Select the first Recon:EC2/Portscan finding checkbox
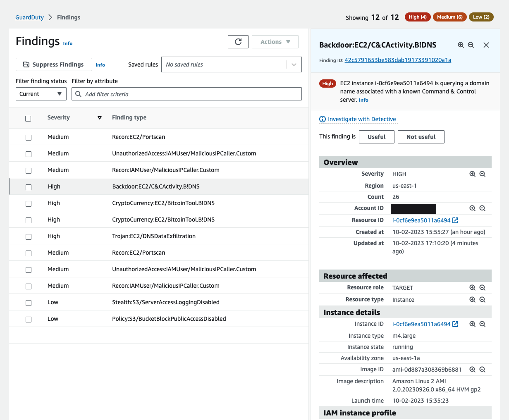The width and height of the screenshot is (509, 420). (x=29, y=138)
